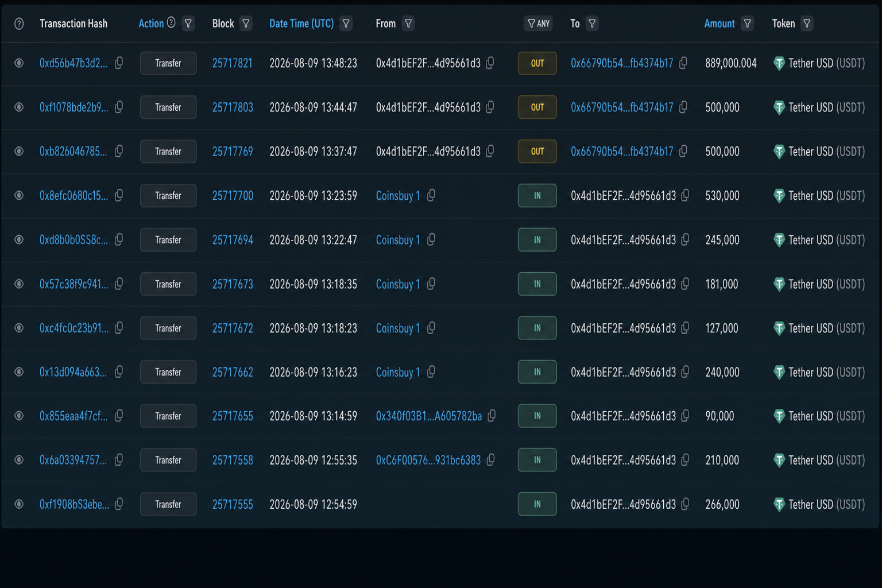The height and width of the screenshot is (588, 882).
Task: Click the Tether icon in the 181,000 row
Action: click(779, 284)
